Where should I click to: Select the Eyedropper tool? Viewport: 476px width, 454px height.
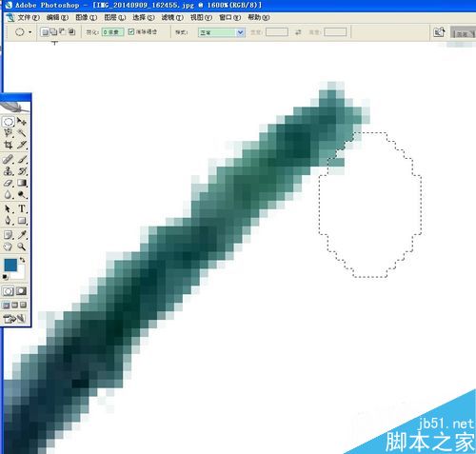tap(22, 235)
